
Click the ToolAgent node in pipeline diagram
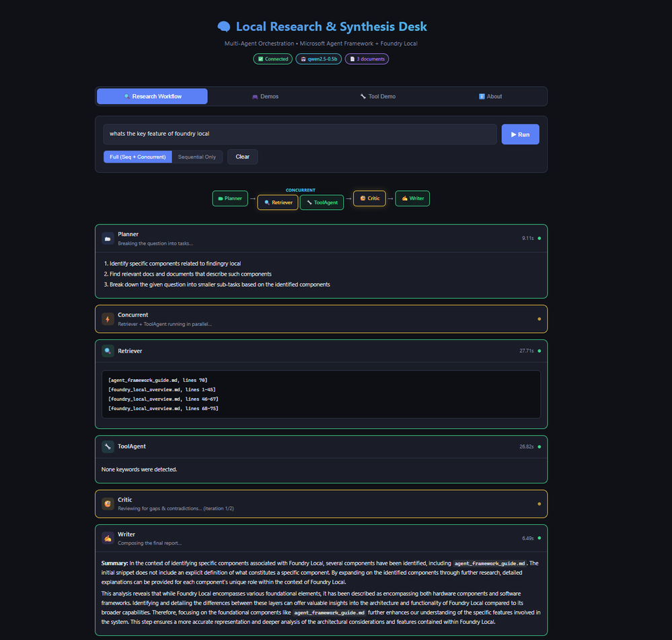[x=322, y=202]
